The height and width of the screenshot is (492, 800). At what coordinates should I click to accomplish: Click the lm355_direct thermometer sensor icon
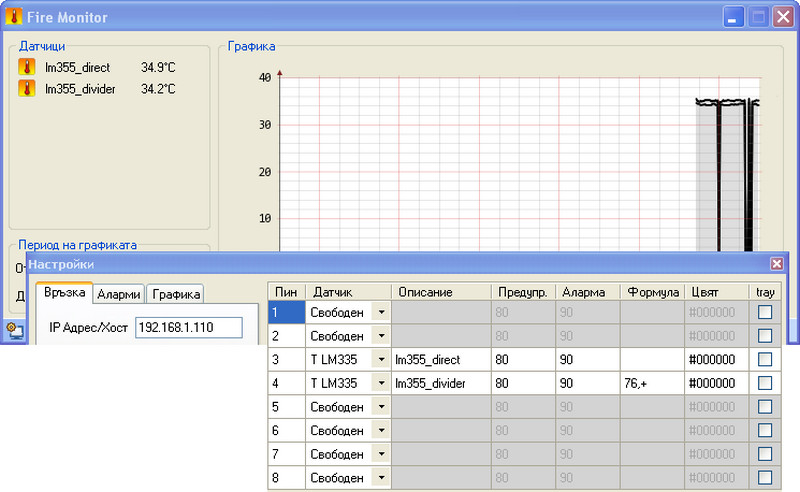point(27,67)
